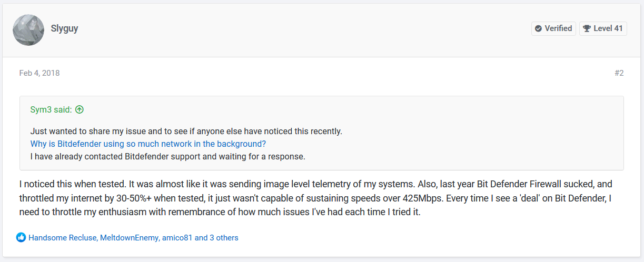644x262 pixels.
Task: Click the Verified checkmark icon
Action: click(x=538, y=28)
